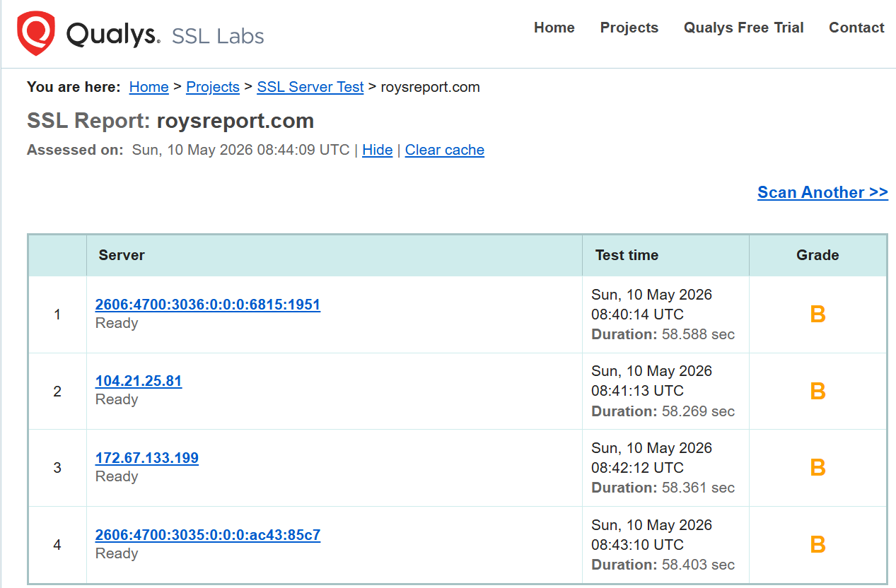Follow the Home breadcrumb link

click(149, 87)
